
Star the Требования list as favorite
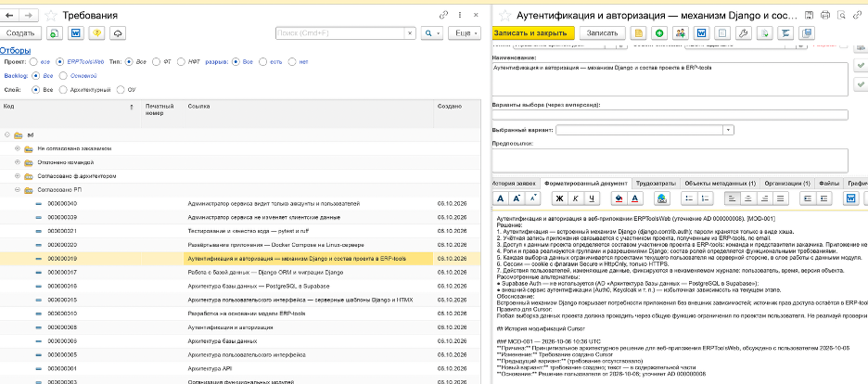click(x=50, y=16)
